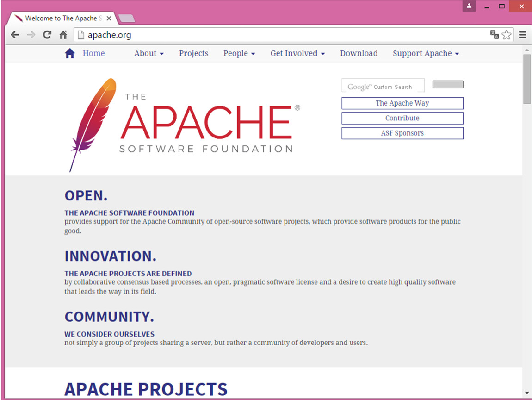
Task: Click the browser back arrow
Action: 15,35
